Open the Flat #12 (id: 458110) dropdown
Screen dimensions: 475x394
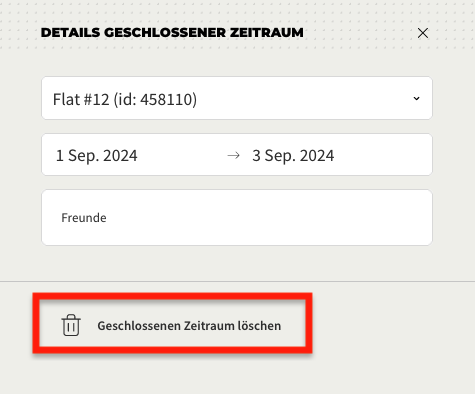tap(237, 98)
